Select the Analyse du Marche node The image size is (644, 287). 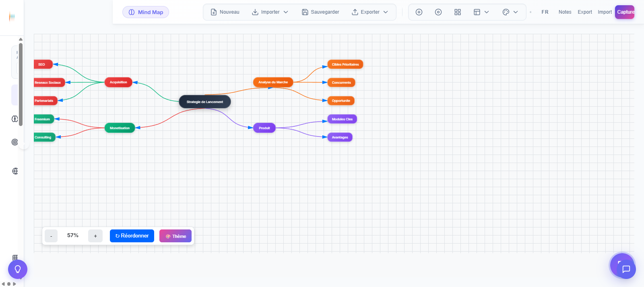pyautogui.click(x=273, y=82)
